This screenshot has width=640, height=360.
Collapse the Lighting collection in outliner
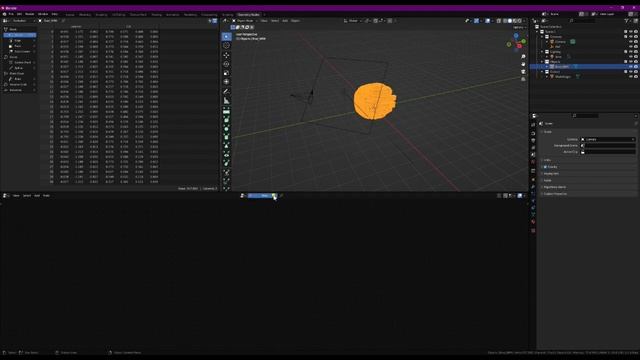(542, 52)
